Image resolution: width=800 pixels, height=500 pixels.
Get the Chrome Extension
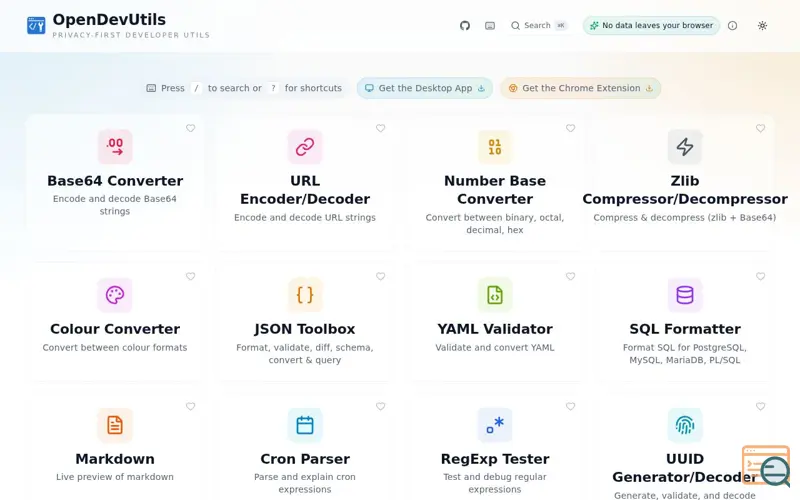pos(581,88)
